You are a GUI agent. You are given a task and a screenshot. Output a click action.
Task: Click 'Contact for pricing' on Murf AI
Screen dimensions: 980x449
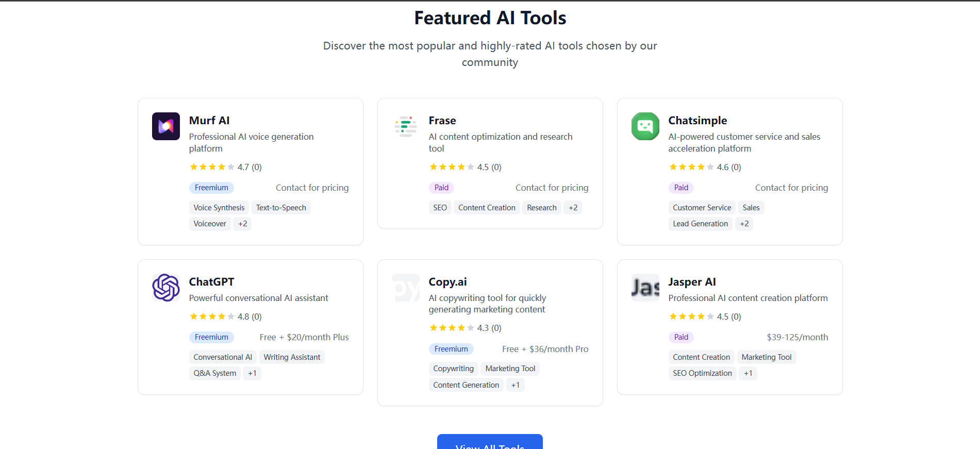click(312, 188)
